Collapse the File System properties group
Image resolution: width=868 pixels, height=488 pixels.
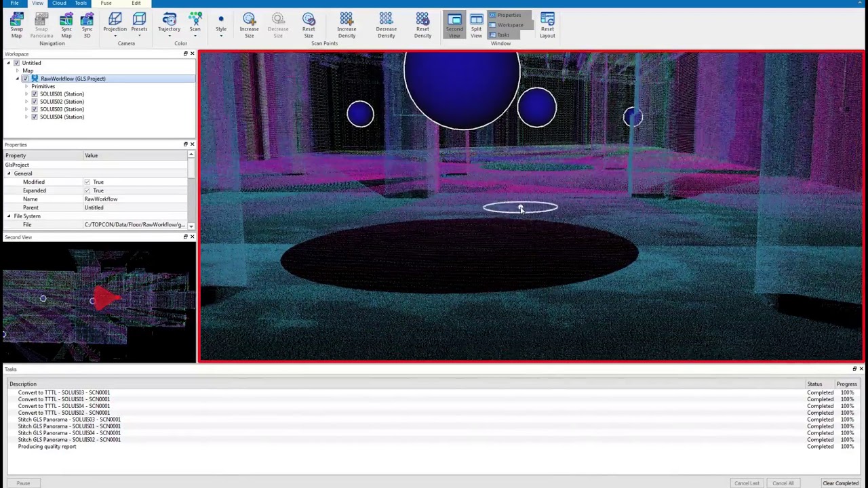9,216
